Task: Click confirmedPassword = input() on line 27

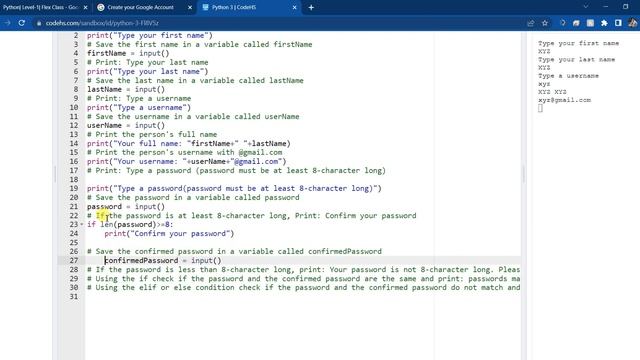Action: pyautogui.click(x=162, y=260)
